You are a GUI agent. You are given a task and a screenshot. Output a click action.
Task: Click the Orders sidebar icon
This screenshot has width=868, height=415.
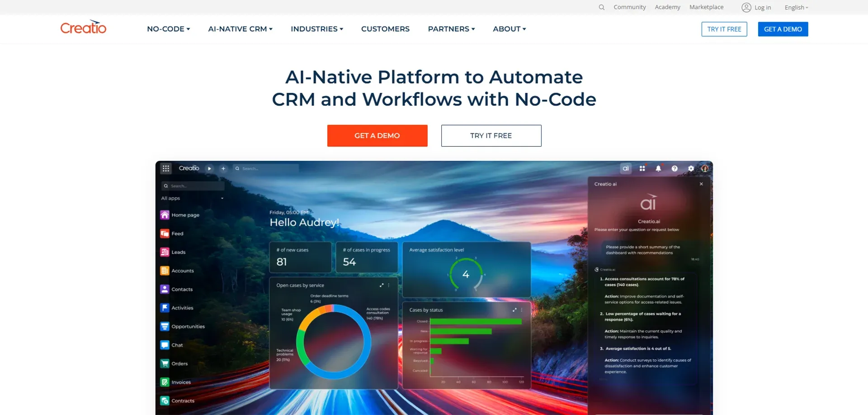[x=165, y=364]
